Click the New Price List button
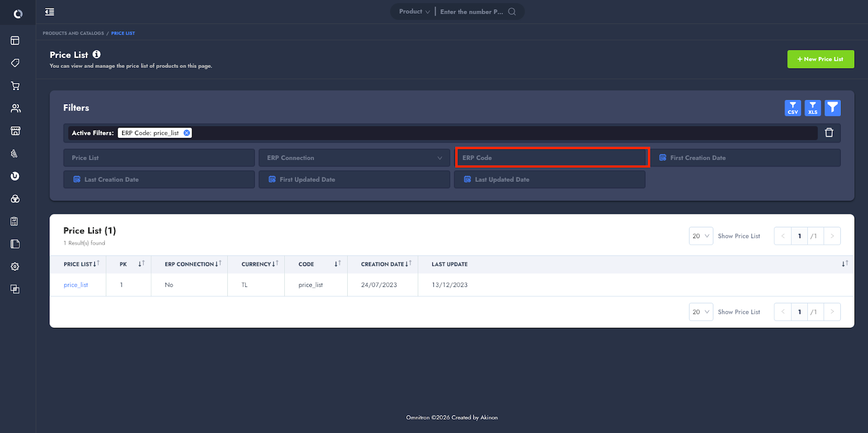The height and width of the screenshot is (433, 868). click(820, 59)
